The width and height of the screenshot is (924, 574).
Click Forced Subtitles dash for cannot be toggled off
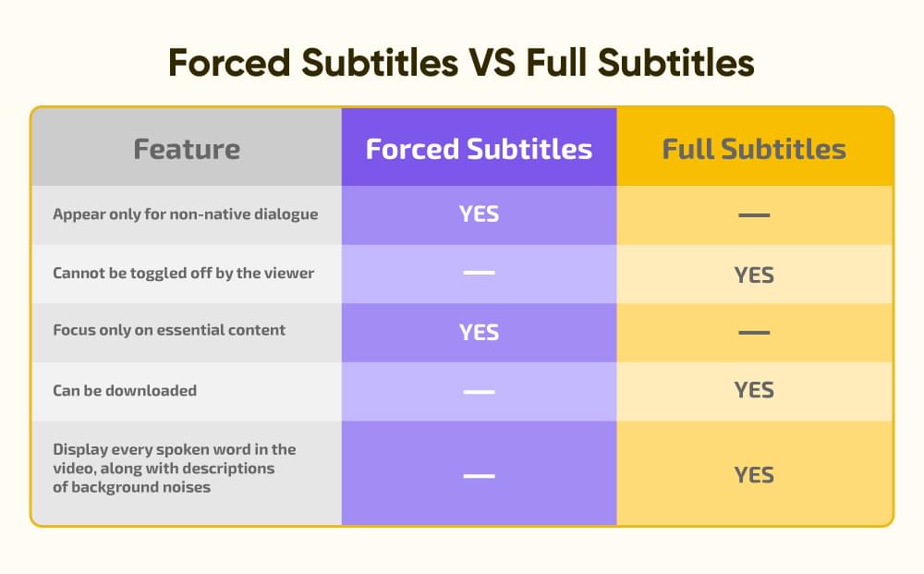tap(479, 274)
